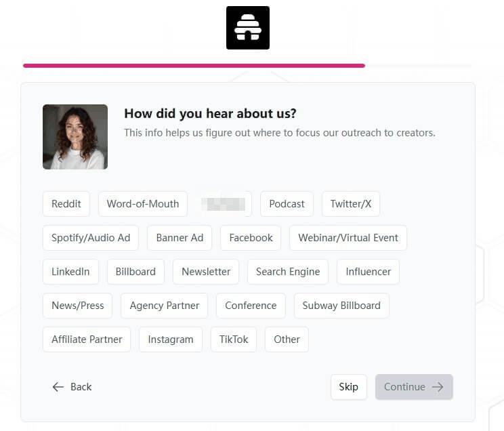504x431 pixels.
Task: Choose Subway Billboard option
Action: tap(341, 306)
